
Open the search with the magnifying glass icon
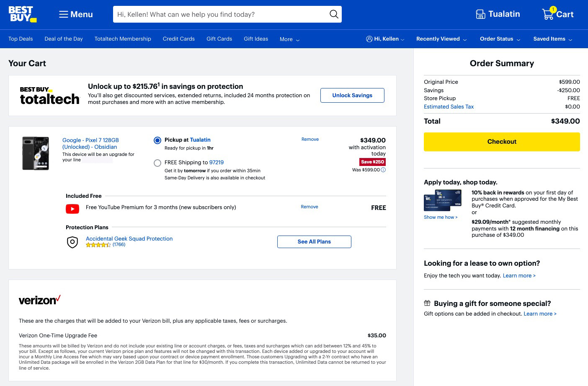(x=334, y=14)
